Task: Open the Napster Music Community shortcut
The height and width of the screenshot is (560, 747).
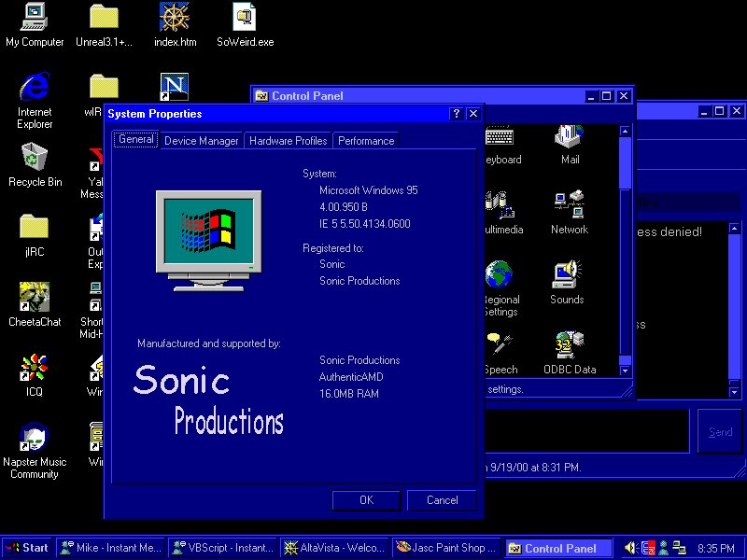Action: pyautogui.click(x=35, y=439)
